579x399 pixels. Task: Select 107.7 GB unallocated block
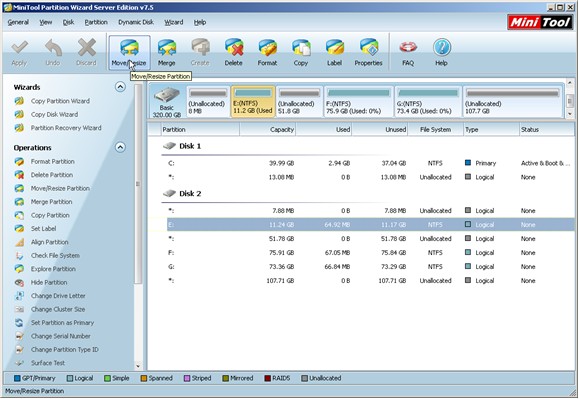pos(513,102)
